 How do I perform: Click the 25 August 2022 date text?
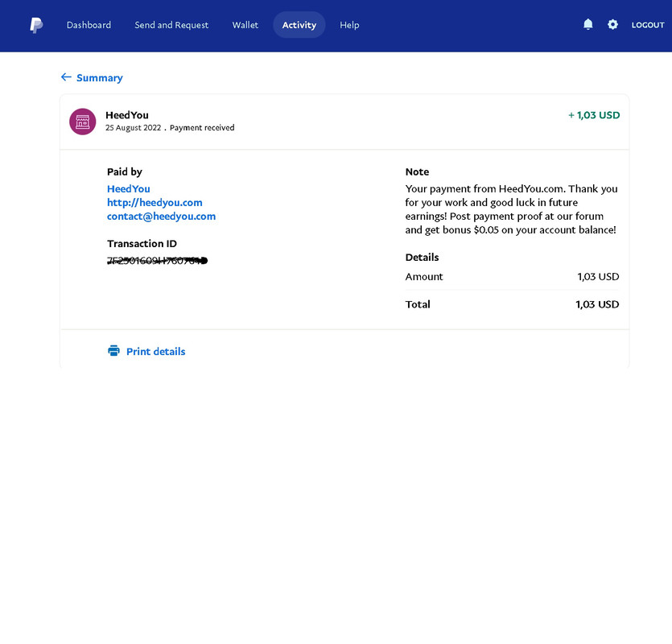(x=134, y=128)
